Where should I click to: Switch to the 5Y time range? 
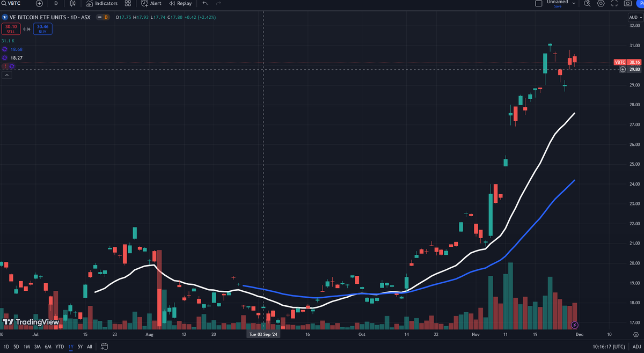(x=80, y=347)
